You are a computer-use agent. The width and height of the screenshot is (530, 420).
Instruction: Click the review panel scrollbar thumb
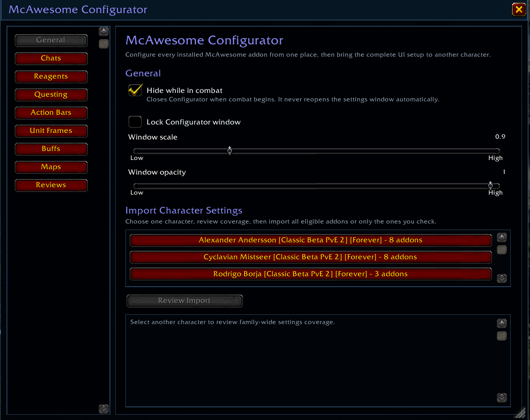pyautogui.click(x=502, y=336)
